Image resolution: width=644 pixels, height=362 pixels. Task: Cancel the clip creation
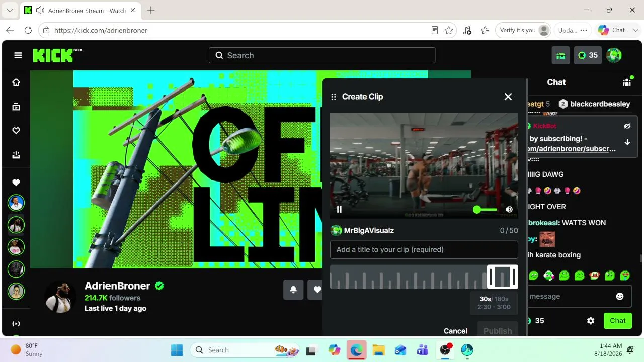coord(455,331)
